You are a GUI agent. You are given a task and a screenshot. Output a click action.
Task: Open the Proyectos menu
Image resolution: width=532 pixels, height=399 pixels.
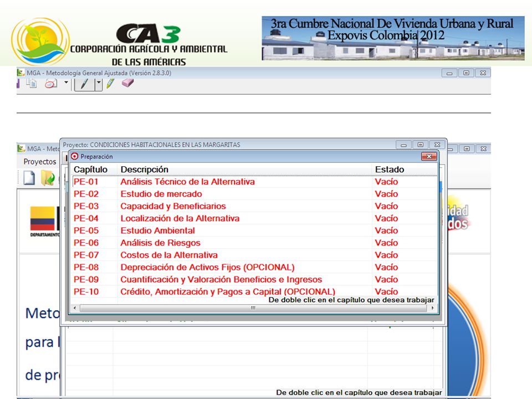tap(40, 162)
